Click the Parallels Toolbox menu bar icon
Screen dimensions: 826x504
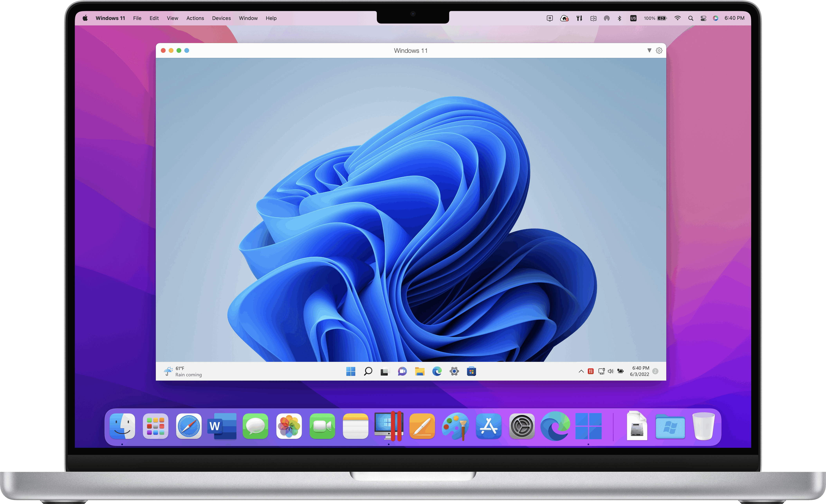click(579, 18)
